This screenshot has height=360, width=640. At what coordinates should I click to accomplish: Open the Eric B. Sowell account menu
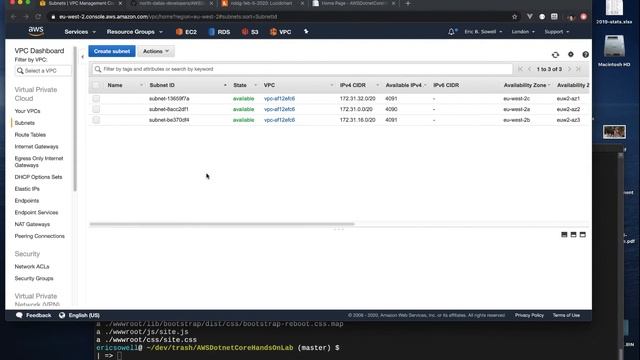[x=483, y=32]
